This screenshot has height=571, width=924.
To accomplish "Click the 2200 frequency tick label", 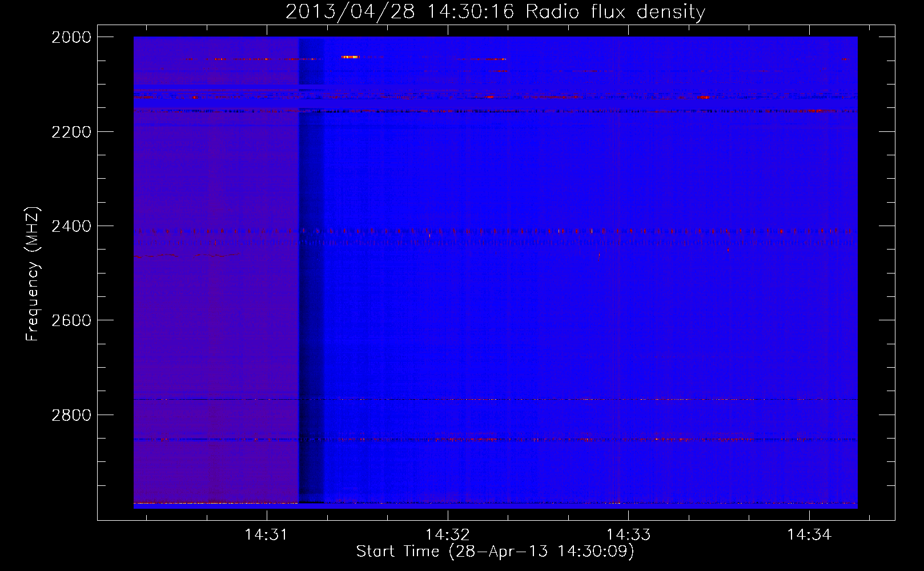I will (x=71, y=132).
